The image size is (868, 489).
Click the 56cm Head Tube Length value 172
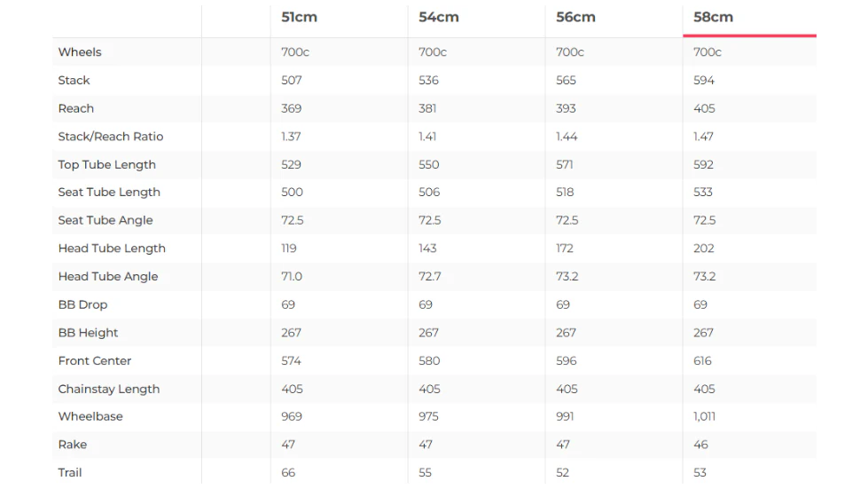[x=565, y=248]
